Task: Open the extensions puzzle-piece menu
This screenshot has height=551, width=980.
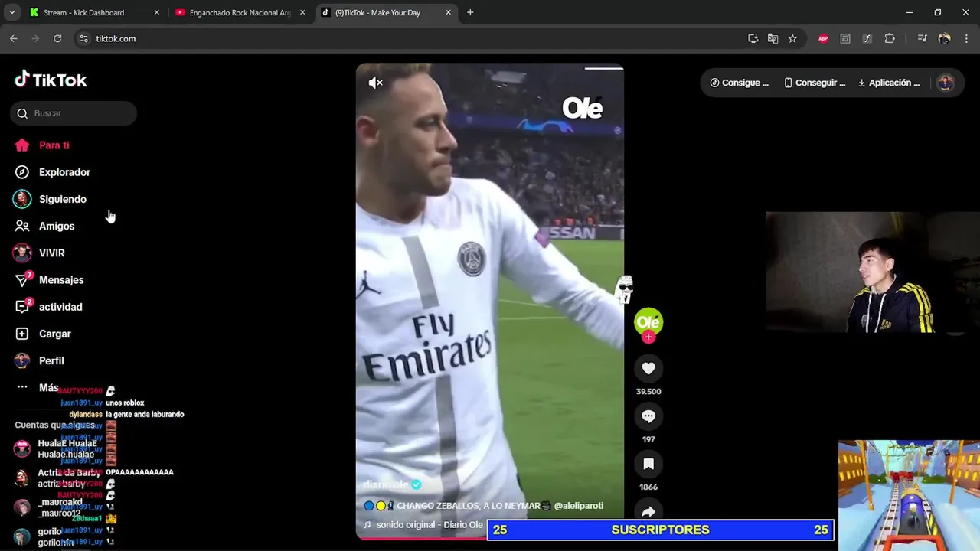Action: pyautogui.click(x=890, y=38)
